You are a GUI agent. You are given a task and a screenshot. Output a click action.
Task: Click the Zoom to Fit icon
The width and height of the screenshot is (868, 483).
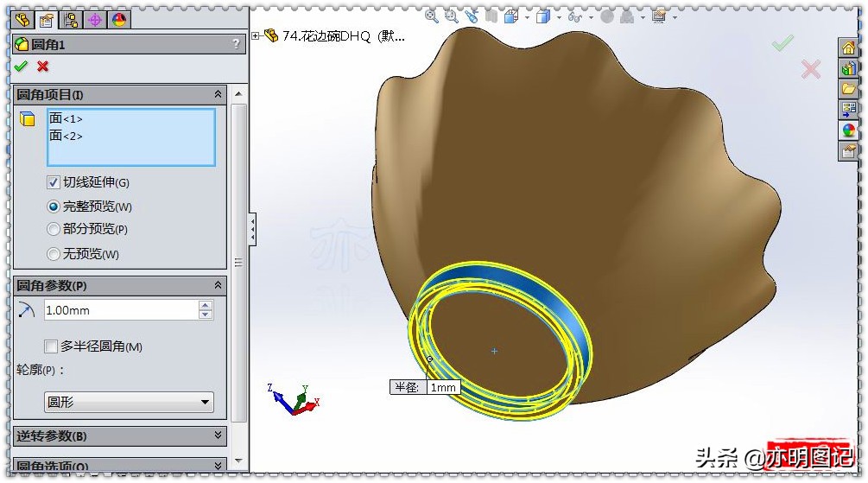tap(432, 16)
